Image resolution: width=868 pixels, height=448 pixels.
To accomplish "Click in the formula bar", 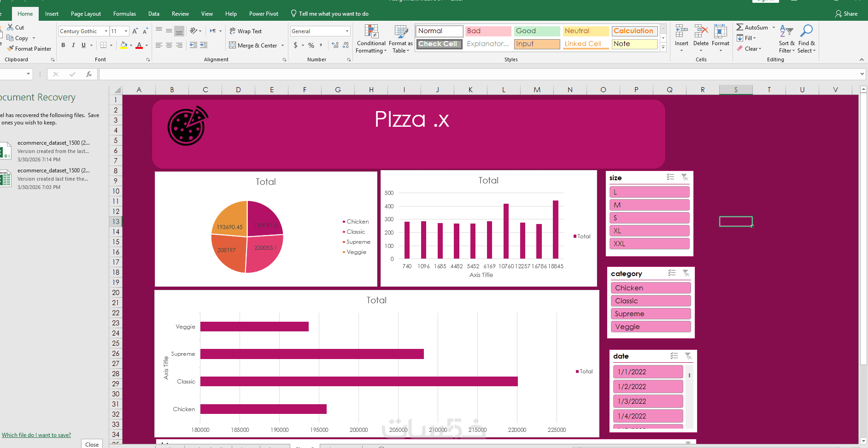I will pyautogui.click(x=479, y=74).
